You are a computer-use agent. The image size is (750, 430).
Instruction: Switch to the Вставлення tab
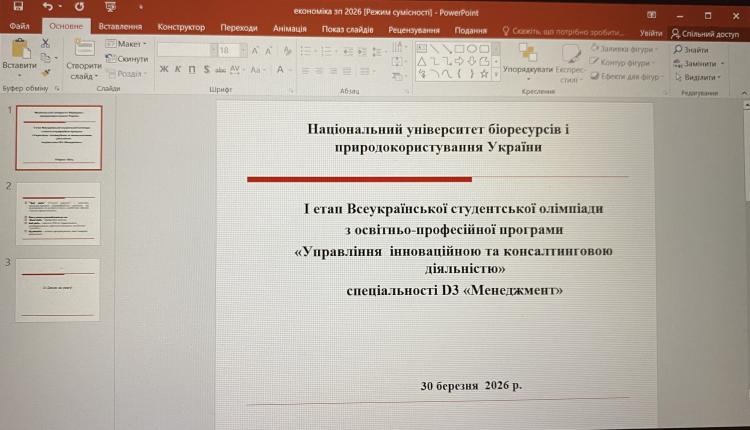(x=120, y=27)
